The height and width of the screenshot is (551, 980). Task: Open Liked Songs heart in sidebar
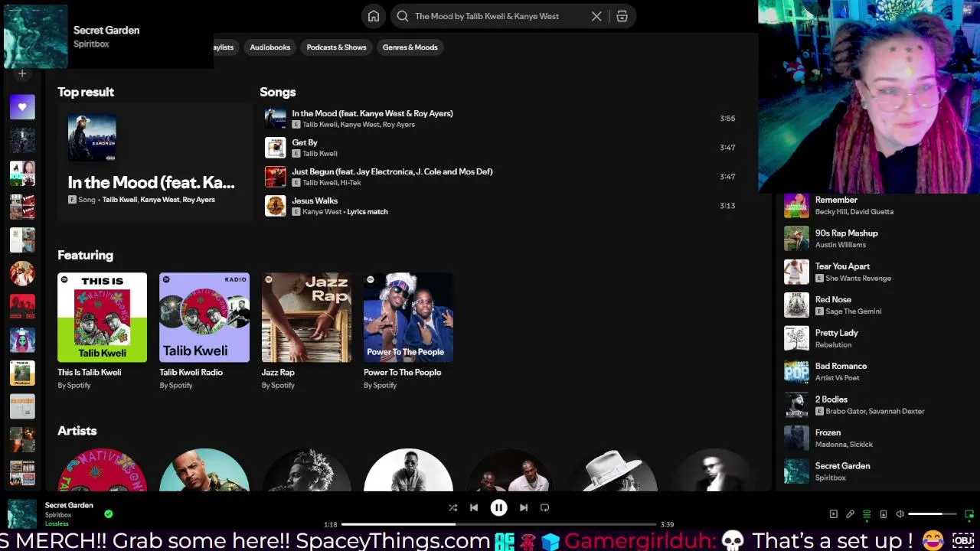tap(22, 107)
